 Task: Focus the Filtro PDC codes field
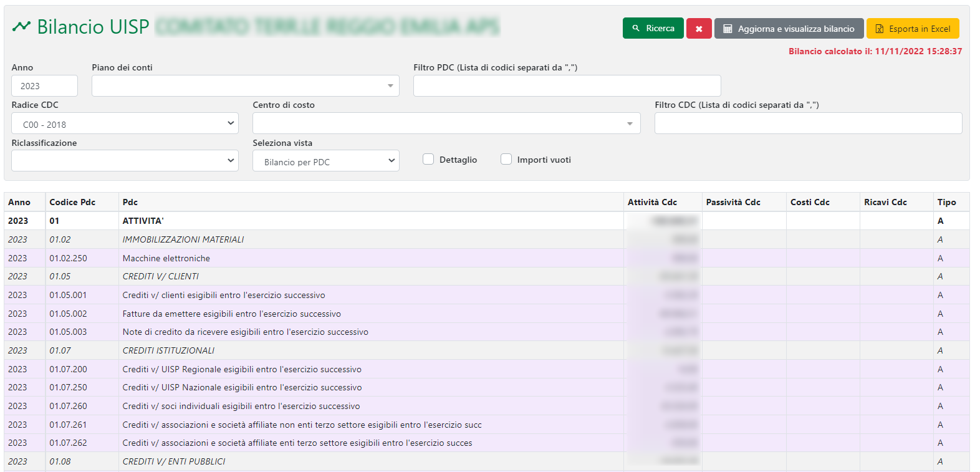coord(567,86)
